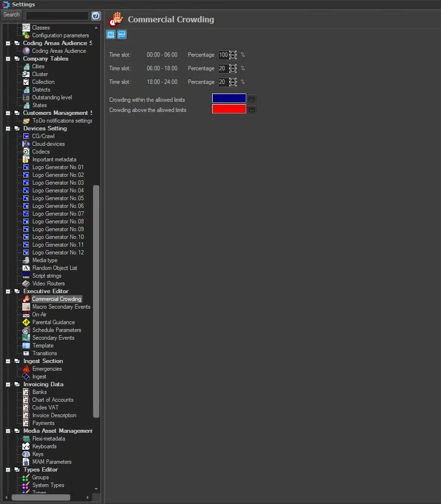
Task: Collapse the Invoicing Data tree node
Action: [8, 384]
